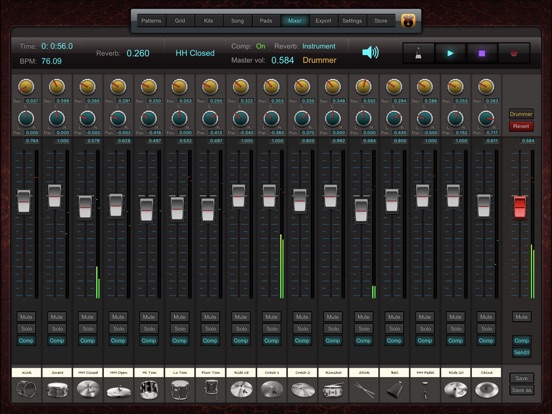Mute the Kick channel
This screenshot has height=414, width=552.
click(26, 317)
